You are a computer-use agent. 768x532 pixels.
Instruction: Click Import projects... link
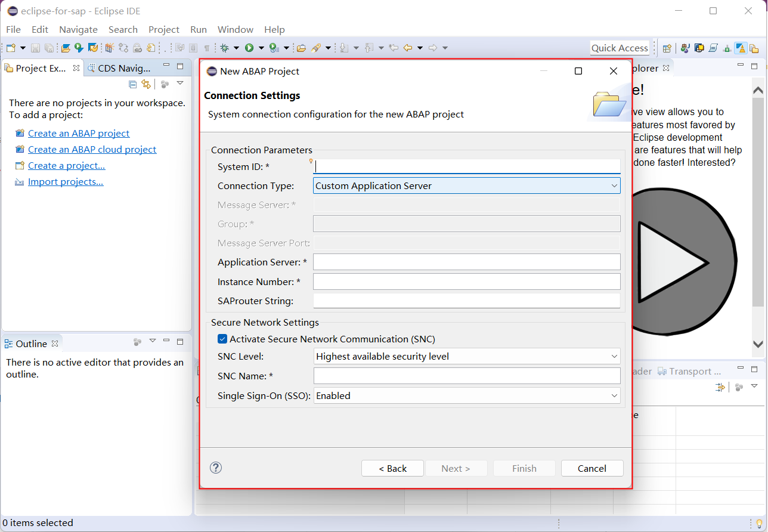66,182
